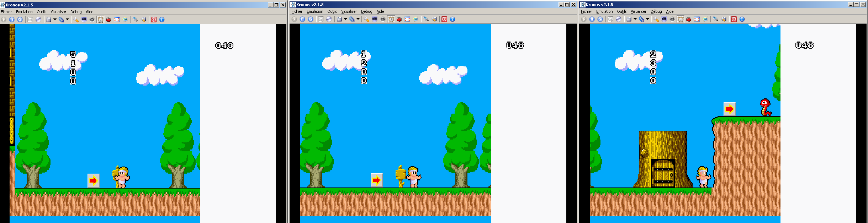Click monitor icon in score 5100 window

[84, 20]
